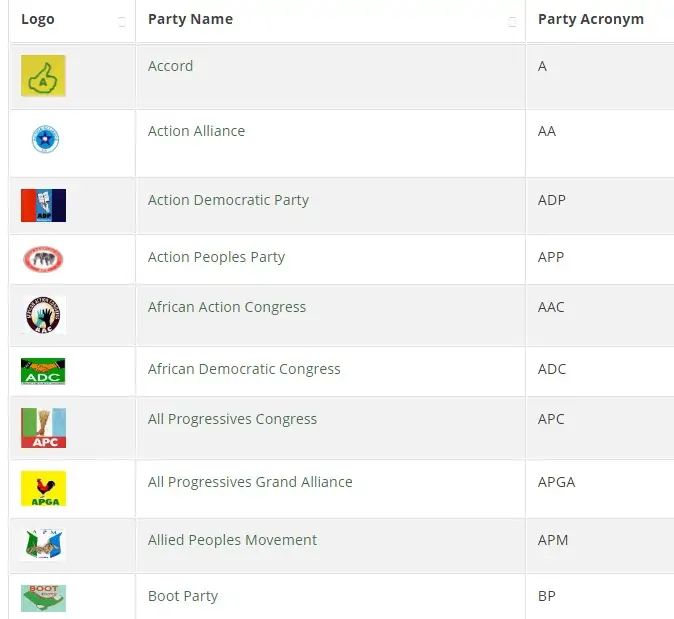Open the African Action Congress logo

click(44, 315)
